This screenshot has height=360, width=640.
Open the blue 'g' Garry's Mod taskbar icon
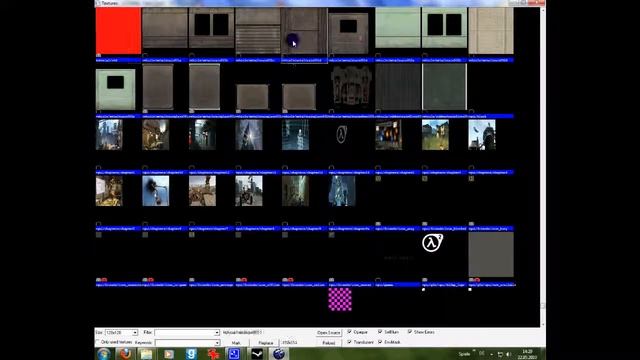click(191, 353)
